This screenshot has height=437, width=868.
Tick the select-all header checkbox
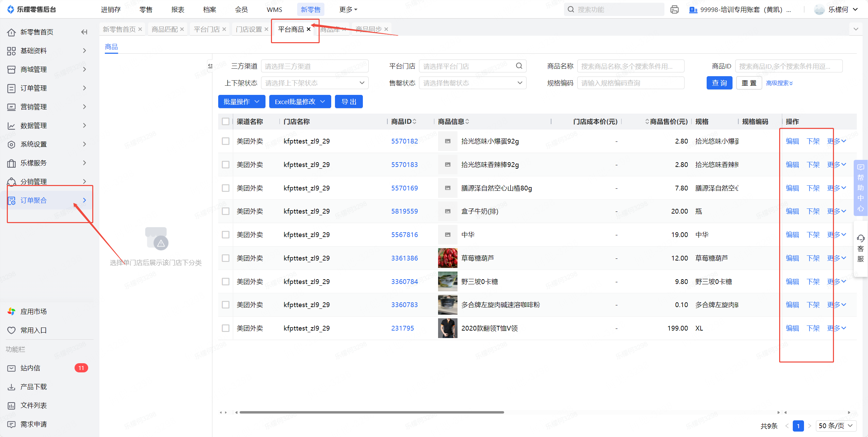coord(225,121)
